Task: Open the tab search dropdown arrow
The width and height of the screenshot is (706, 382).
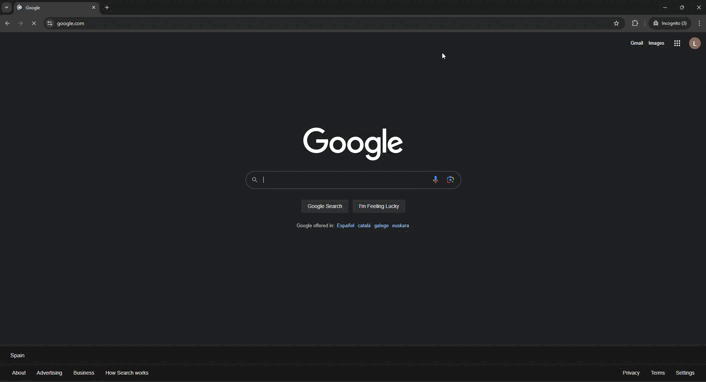Action: click(x=6, y=7)
